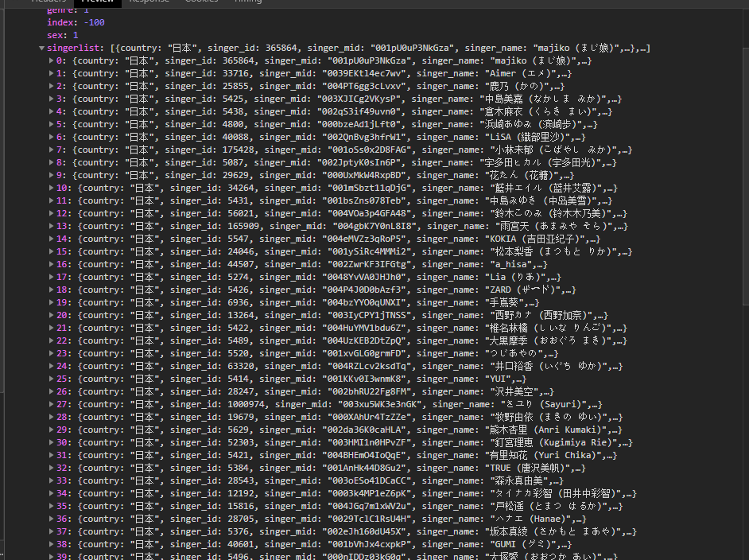Screen dimensions: 749x560
Task: Expand item 27 Sayuri entry
Action: [51, 405]
